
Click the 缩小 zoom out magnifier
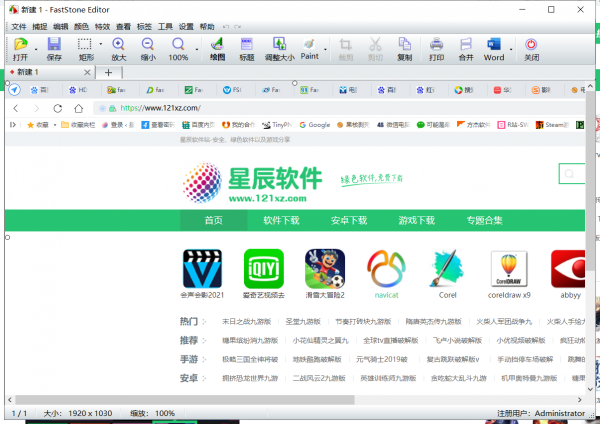[x=148, y=44]
